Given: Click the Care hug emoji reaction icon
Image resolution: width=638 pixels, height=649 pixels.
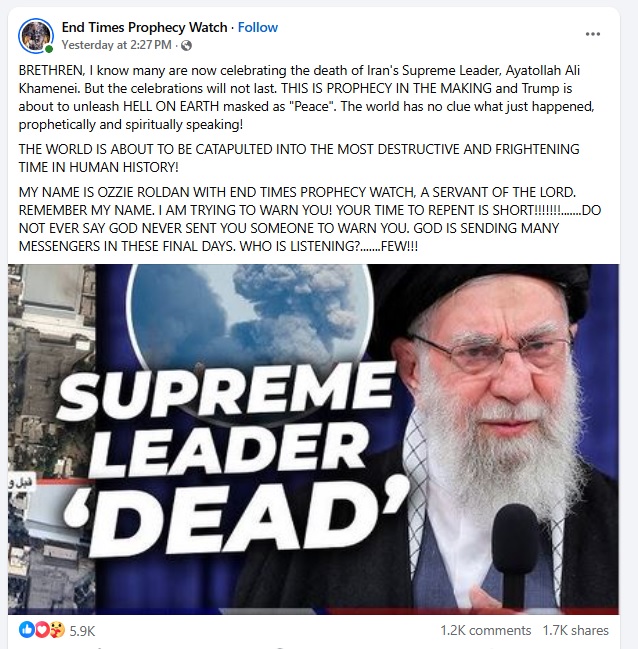Looking at the screenshot, I should 57,630.
